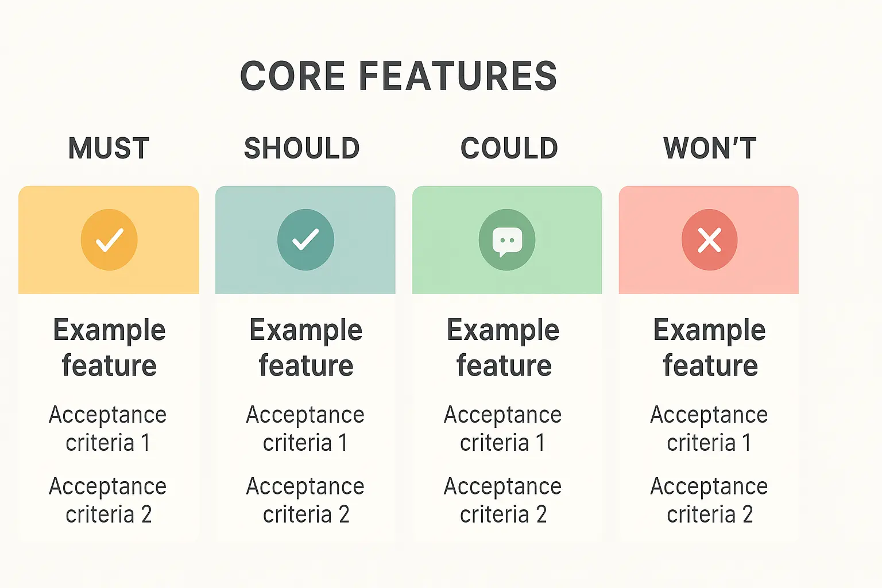Select the COULD column heading

click(x=509, y=148)
